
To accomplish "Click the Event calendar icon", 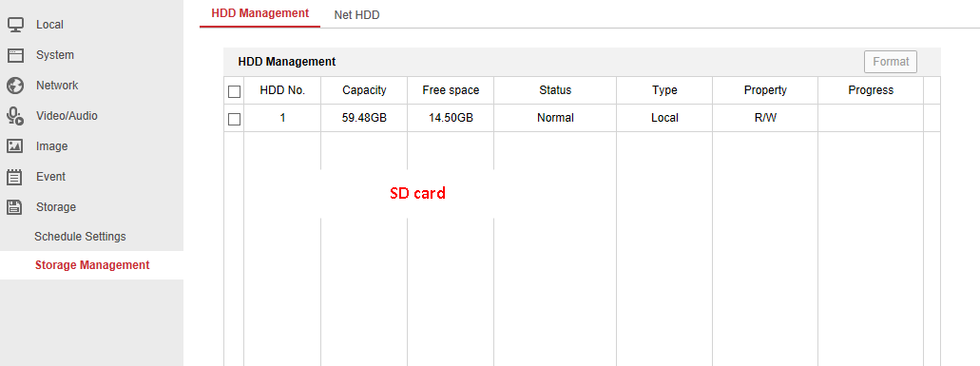I will pyautogui.click(x=15, y=177).
